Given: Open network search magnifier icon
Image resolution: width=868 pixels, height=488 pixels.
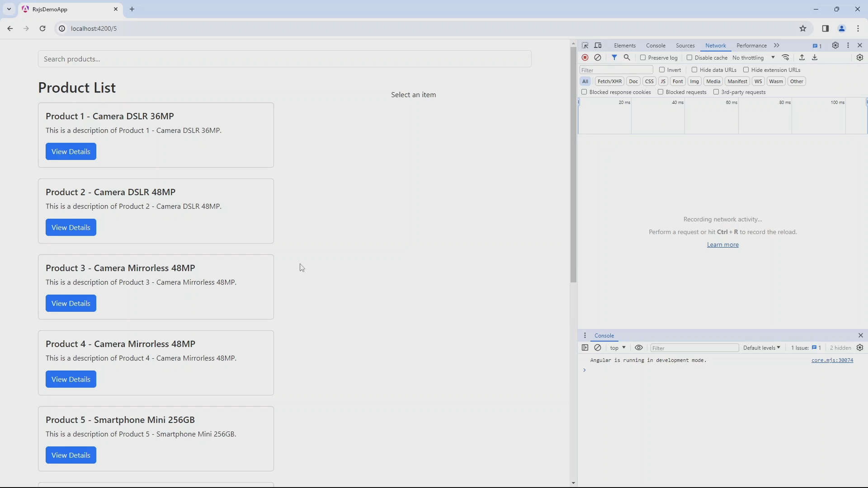Looking at the screenshot, I should tap(627, 57).
